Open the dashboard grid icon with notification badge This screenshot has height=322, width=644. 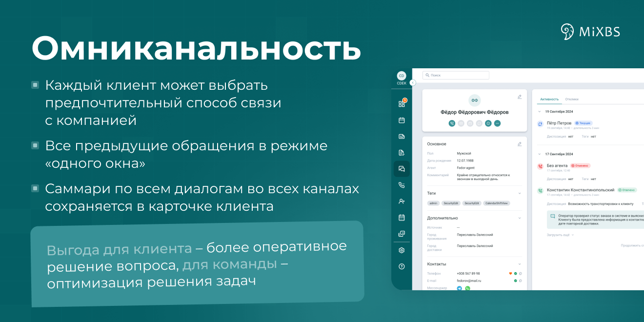point(402,103)
